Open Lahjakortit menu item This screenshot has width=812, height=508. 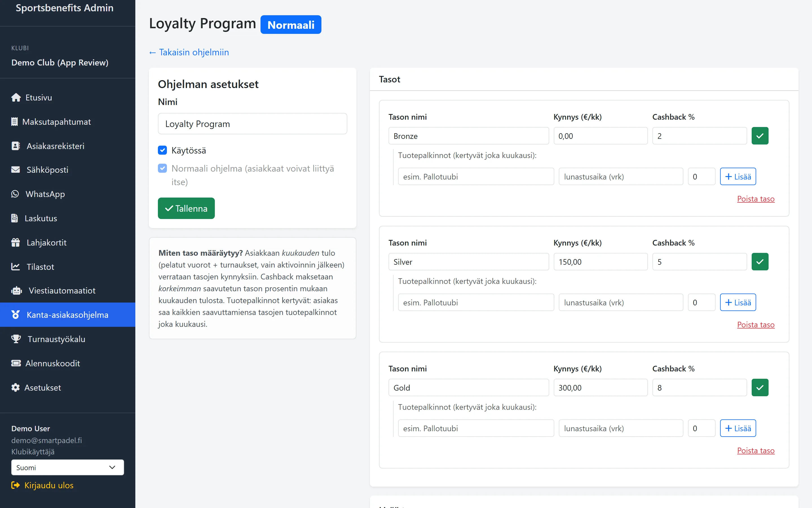pos(67,242)
